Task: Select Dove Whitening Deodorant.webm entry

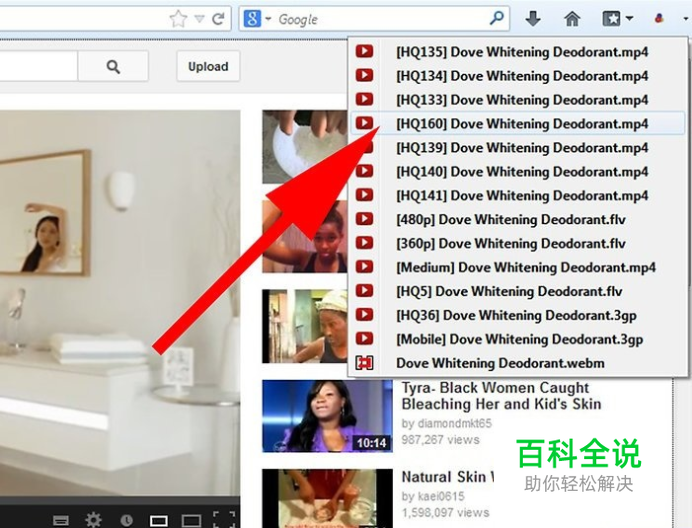Action: tap(519, 363)
